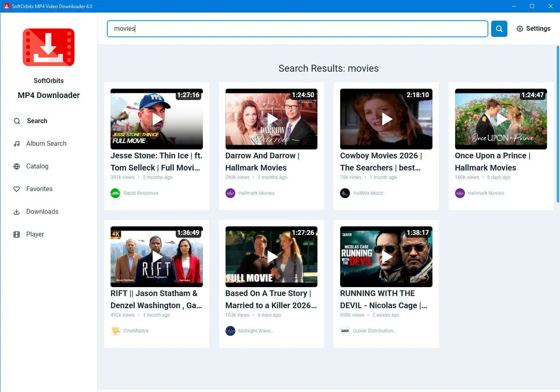This screenshot has width=560, height=392.
Task: Click the CineMantra channel avatar icon
Action: point(115,331)
